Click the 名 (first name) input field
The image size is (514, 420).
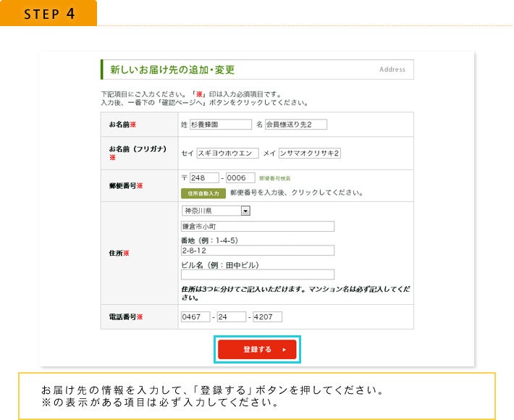(295, 125)
